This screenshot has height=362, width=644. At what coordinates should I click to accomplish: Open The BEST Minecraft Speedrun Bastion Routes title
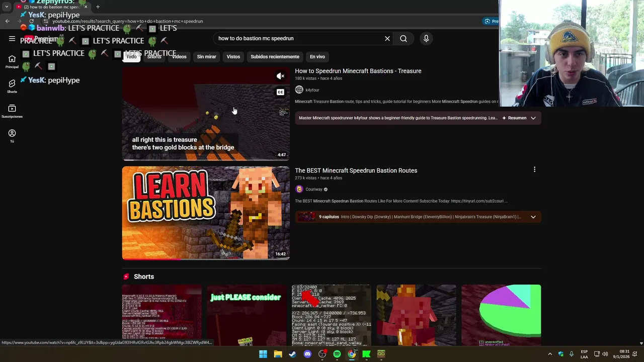coord(356,170)
